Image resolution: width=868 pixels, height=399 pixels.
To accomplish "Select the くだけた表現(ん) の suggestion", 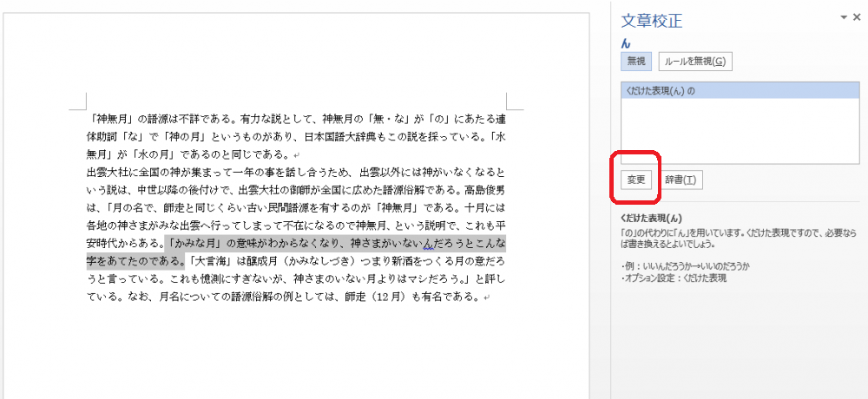I will click(x=659, y=90).
